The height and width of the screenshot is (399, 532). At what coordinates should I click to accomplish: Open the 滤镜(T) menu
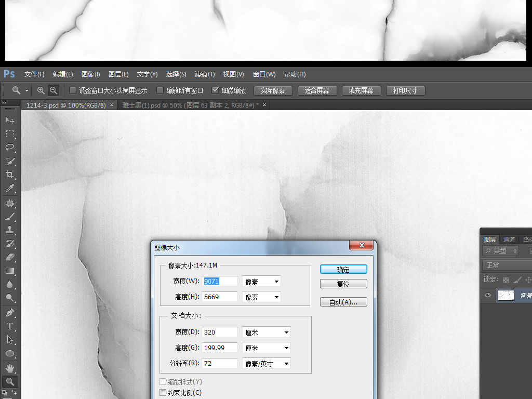(x=205, y=74)
